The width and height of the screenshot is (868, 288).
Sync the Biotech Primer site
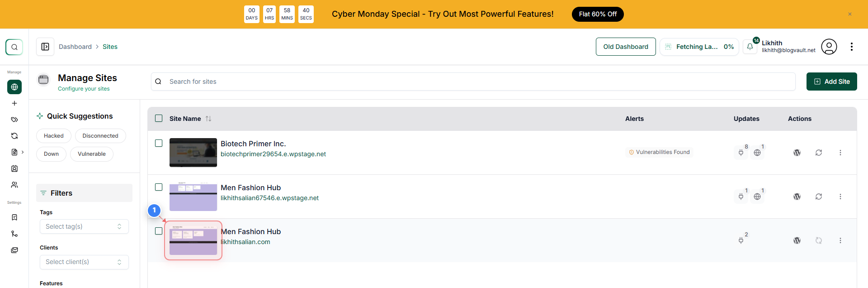tap(819, 153)
